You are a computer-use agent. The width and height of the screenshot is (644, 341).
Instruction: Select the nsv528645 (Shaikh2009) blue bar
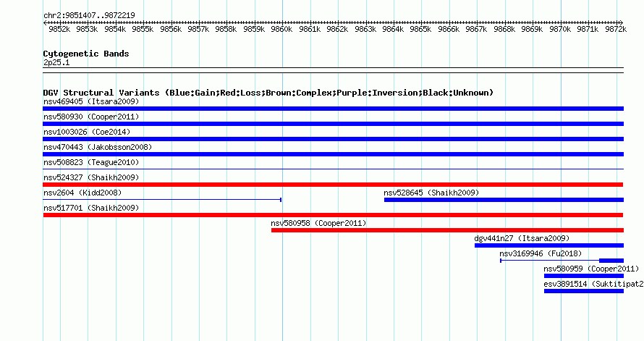click(504, 200)
